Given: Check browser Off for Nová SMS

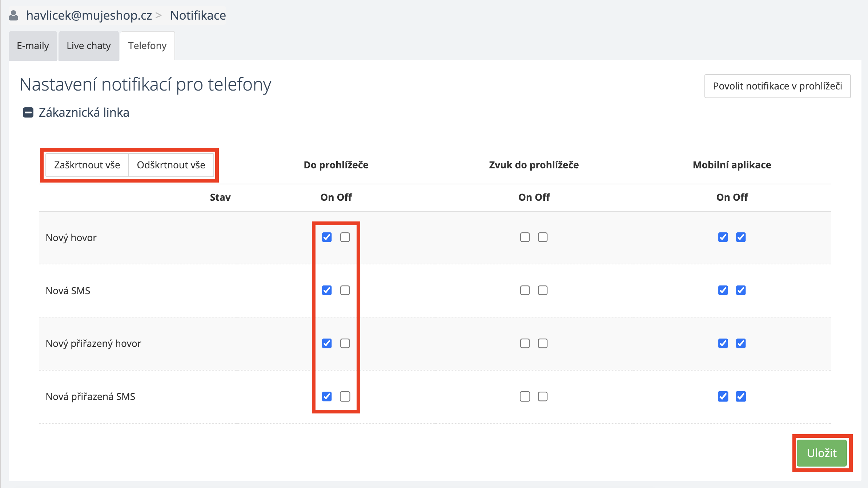Looking at the screenshot, I should [345, 291].
